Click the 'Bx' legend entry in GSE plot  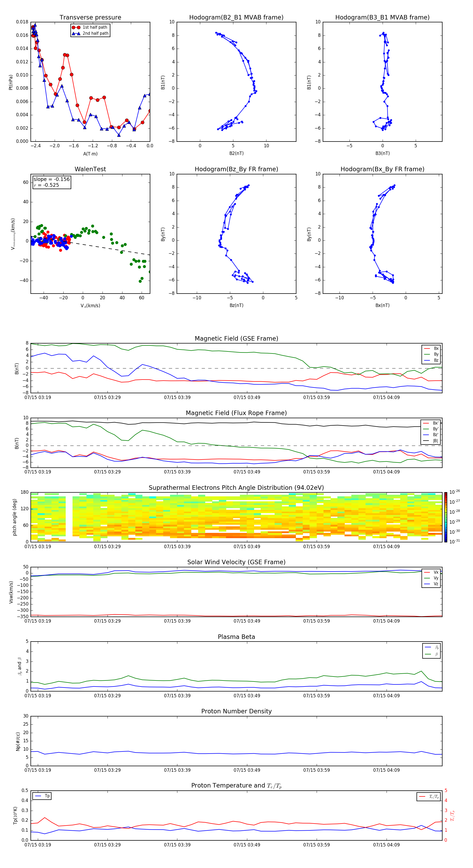click(x=431, y=349)
